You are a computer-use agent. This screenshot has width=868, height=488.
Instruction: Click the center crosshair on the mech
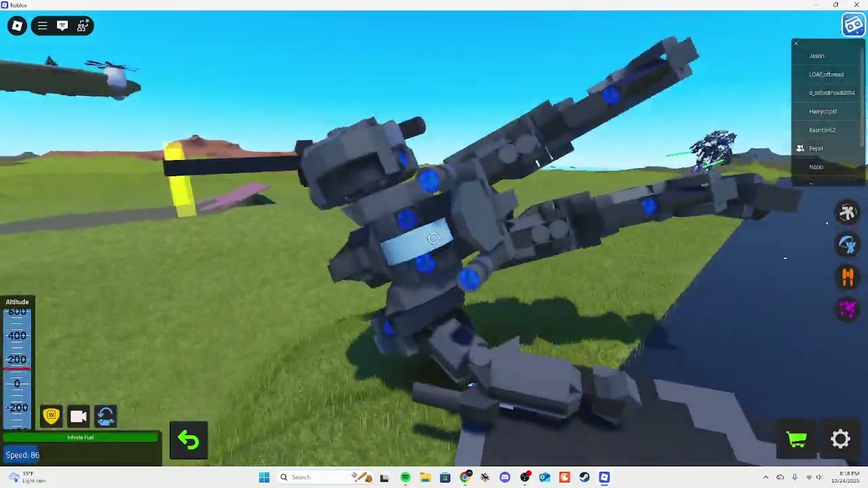click(x=433, y=238)
